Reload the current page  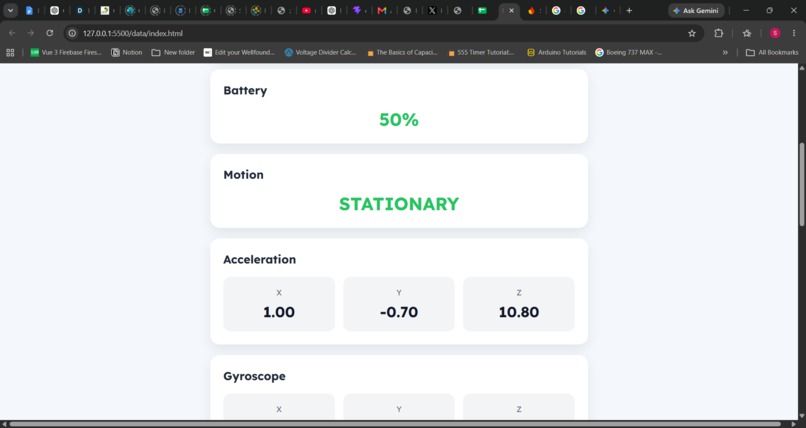tap(49, 33)
